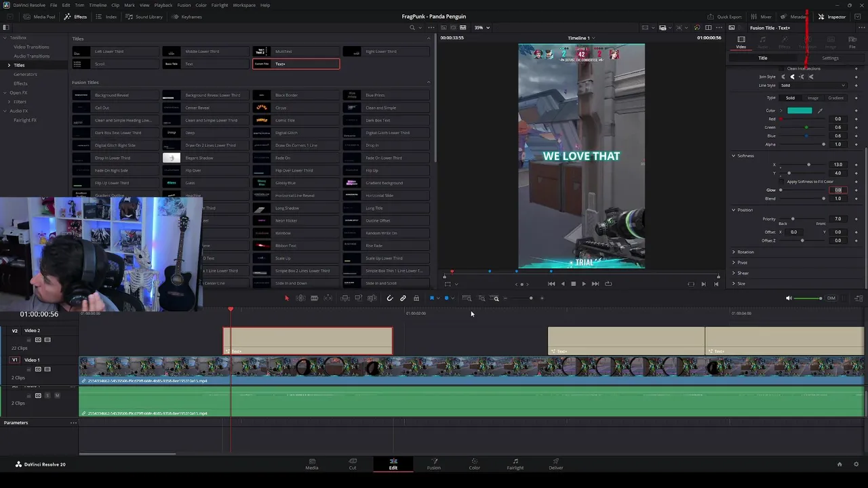The image size is (868, 488).
Task: Click the green volume slider
Action: pyautogui.click(x=808, y=298)
